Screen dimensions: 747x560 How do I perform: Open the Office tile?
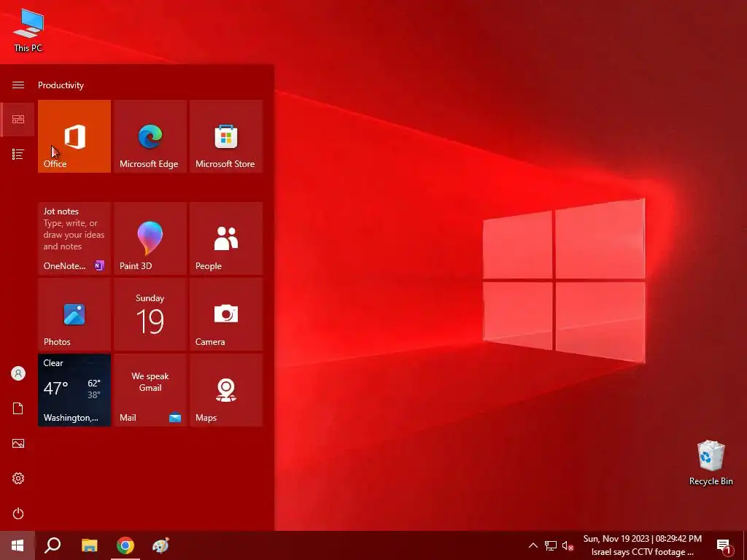[74, 136]
